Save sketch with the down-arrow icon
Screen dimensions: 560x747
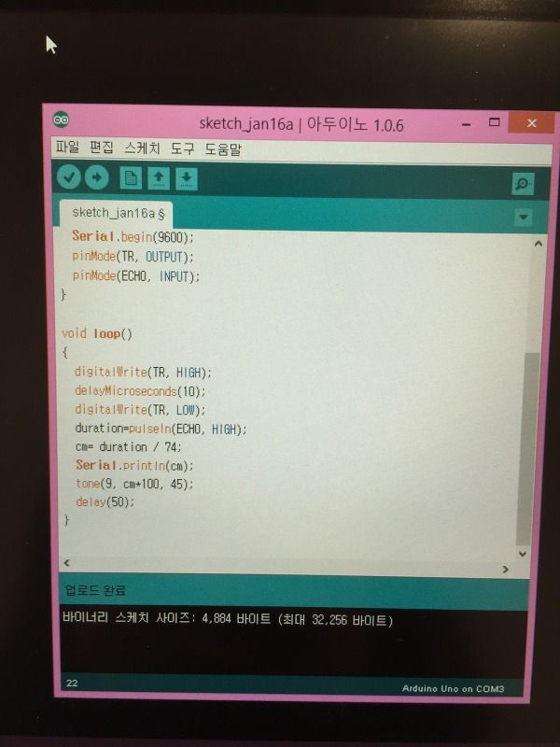tap(186, 179)
